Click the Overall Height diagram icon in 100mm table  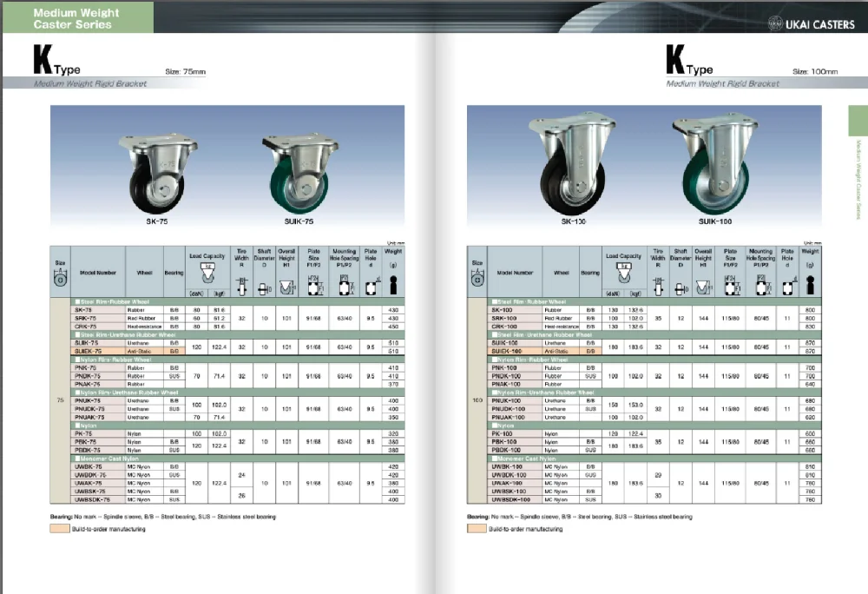[703, 286]
